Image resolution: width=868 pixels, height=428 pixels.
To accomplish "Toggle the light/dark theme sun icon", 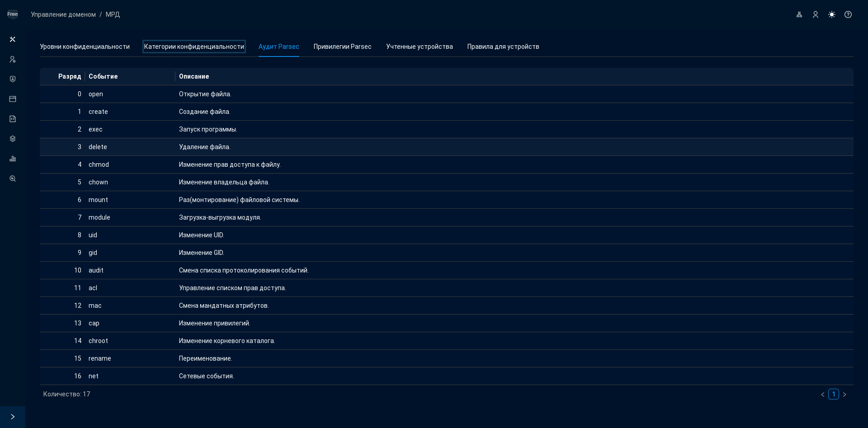I will [x=832, y=14].
